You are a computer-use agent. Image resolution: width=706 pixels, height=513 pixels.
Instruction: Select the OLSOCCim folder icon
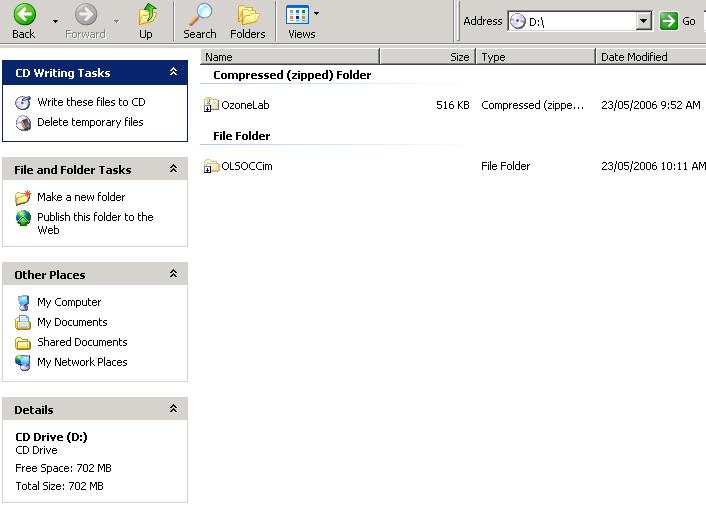211,166
